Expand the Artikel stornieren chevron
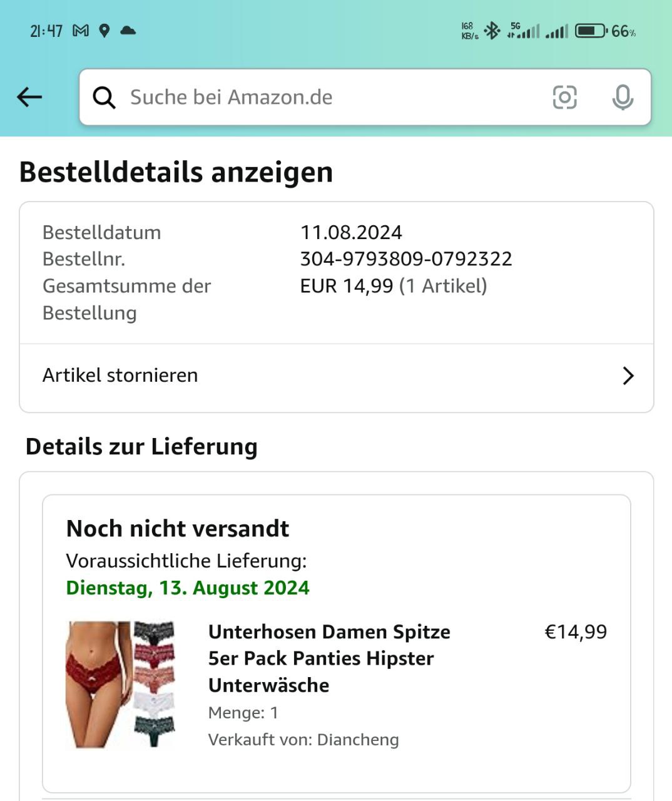 628,375
